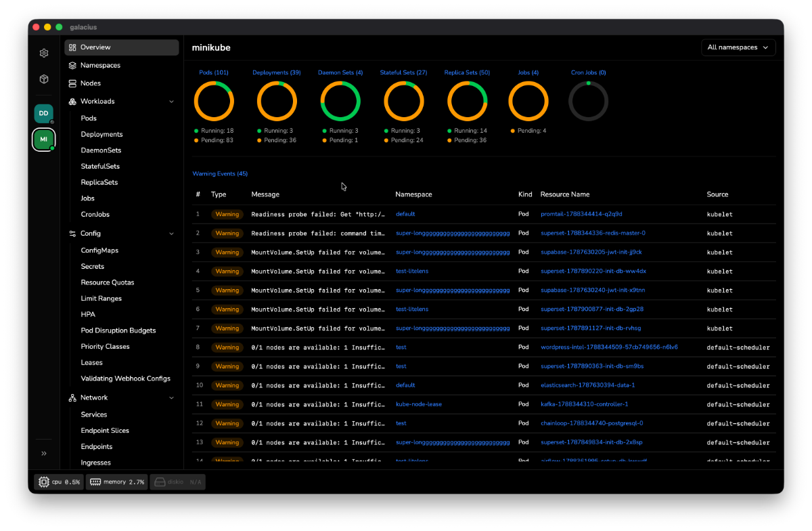812x531 pixels.
Task: Click the Daemon Sets (4) link
Action: 340,72
